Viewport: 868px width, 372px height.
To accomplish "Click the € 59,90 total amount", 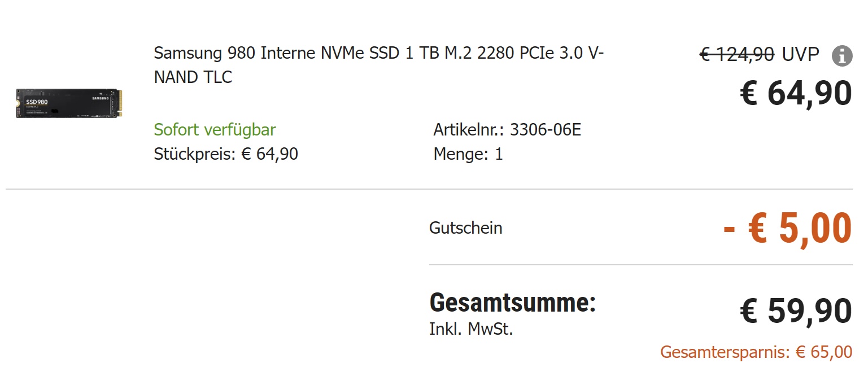I will [796, 311].
